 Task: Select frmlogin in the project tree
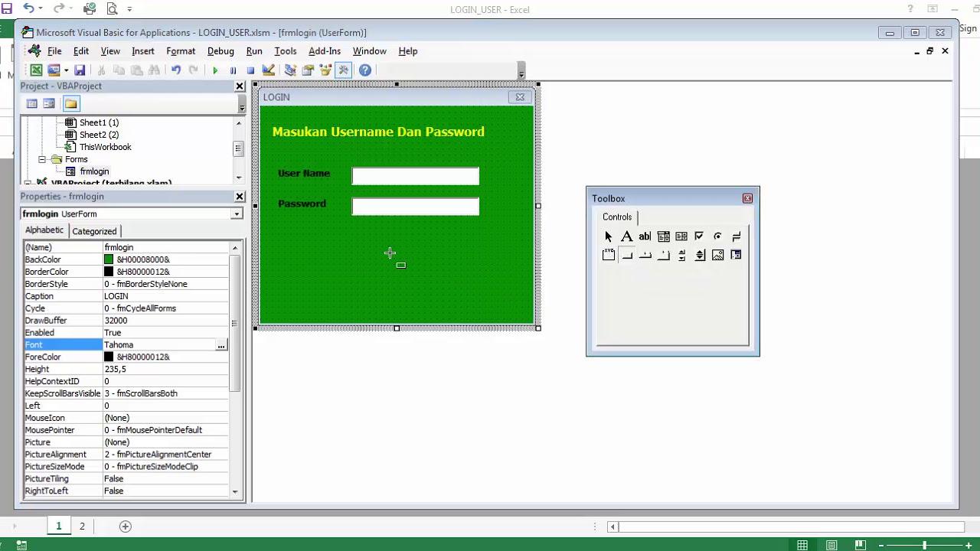click(x=94, y=171)
